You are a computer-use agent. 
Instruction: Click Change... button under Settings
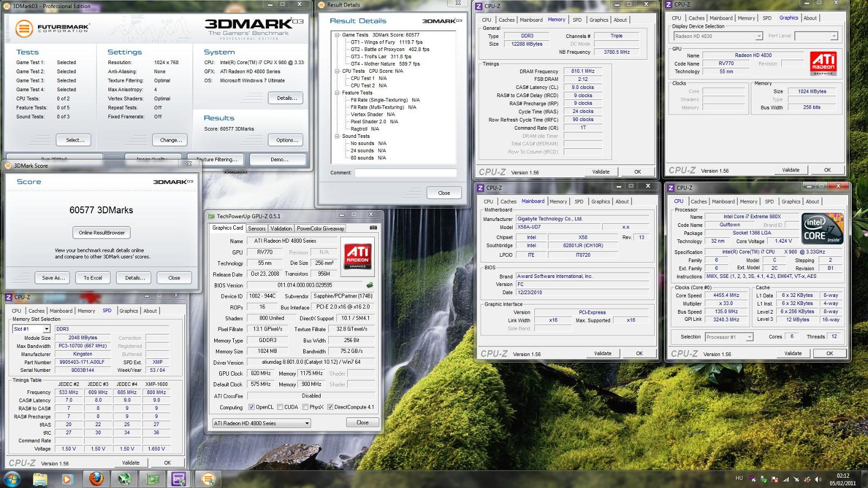[x=170, y=140]
